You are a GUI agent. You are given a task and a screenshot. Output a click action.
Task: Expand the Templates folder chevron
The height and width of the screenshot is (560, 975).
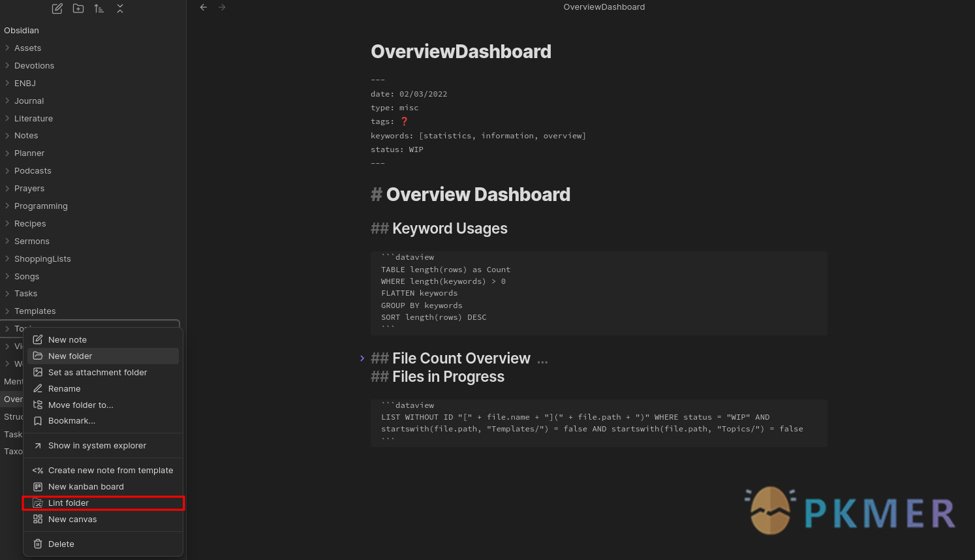click(7, 311)
